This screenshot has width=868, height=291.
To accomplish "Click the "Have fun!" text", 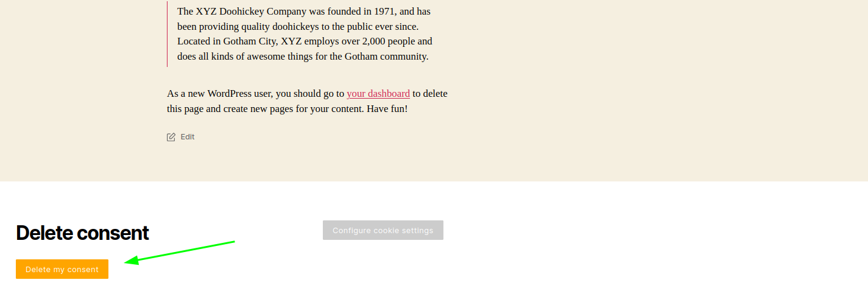I will coord(387,109).
